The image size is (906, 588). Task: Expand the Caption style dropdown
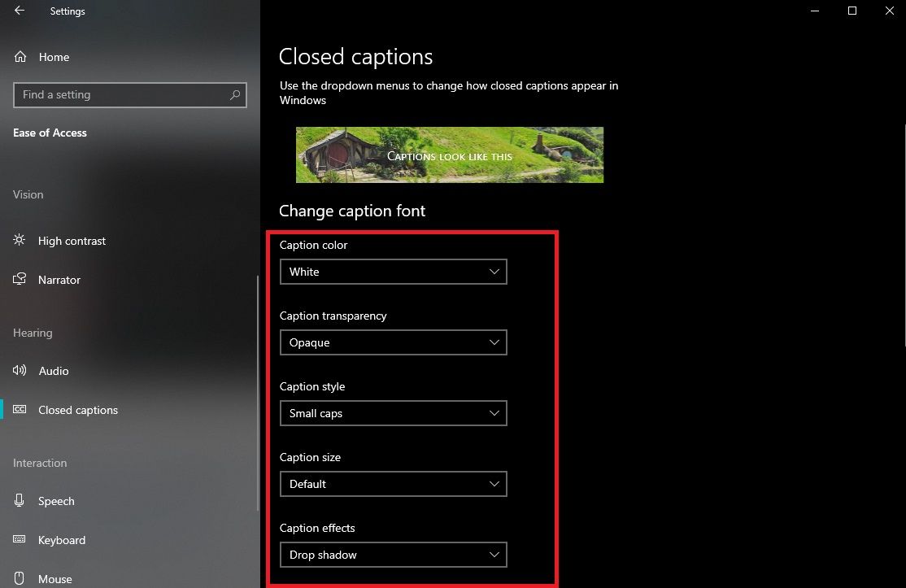click(393, 413)
